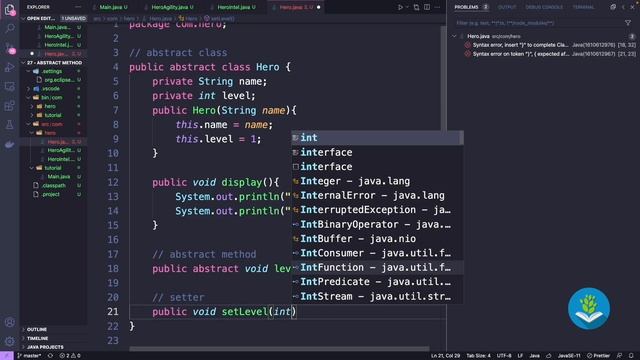Image resolution: width=640 pixels, height=360 pixels.
Task: Open the Extensions view
Action: 9,106
